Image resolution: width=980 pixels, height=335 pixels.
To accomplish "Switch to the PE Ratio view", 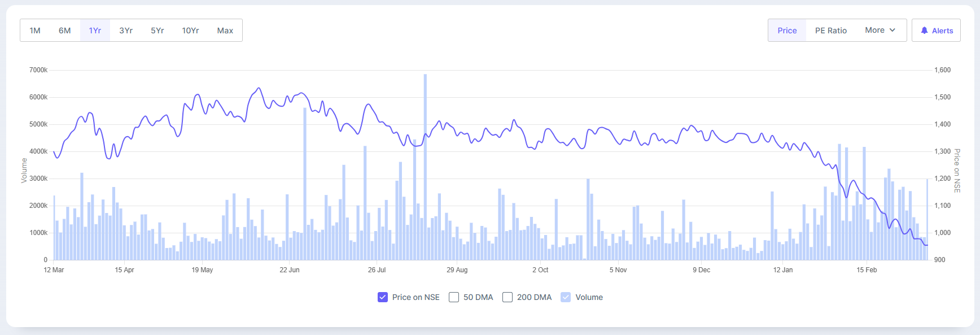I will [830, 31].
